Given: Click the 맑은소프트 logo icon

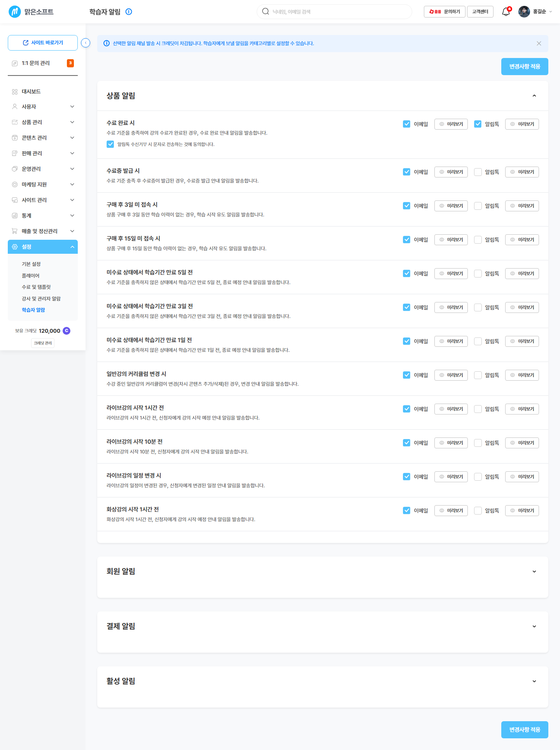Looking at the screenshot, I should pyautogui.click(x=15, y=12).
